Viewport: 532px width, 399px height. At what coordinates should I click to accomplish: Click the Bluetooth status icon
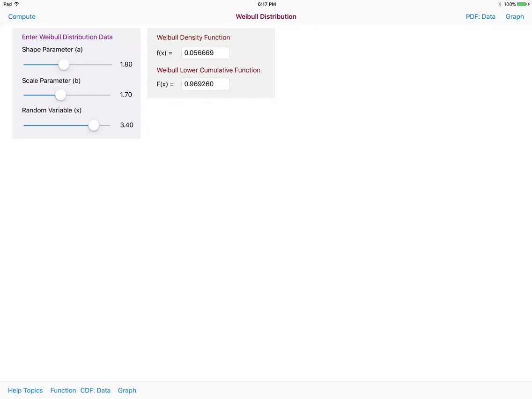(x=499, y=4)
